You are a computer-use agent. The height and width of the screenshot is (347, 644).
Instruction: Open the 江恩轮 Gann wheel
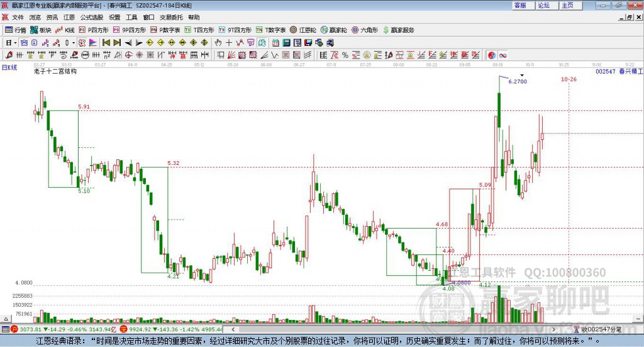click(303, 30)
